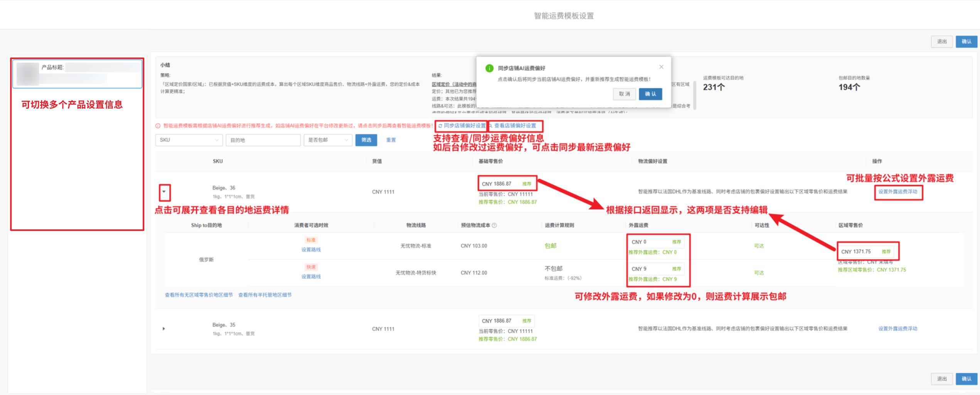Open 查看所有无区域零售价地区细节 link

[199, 295]
